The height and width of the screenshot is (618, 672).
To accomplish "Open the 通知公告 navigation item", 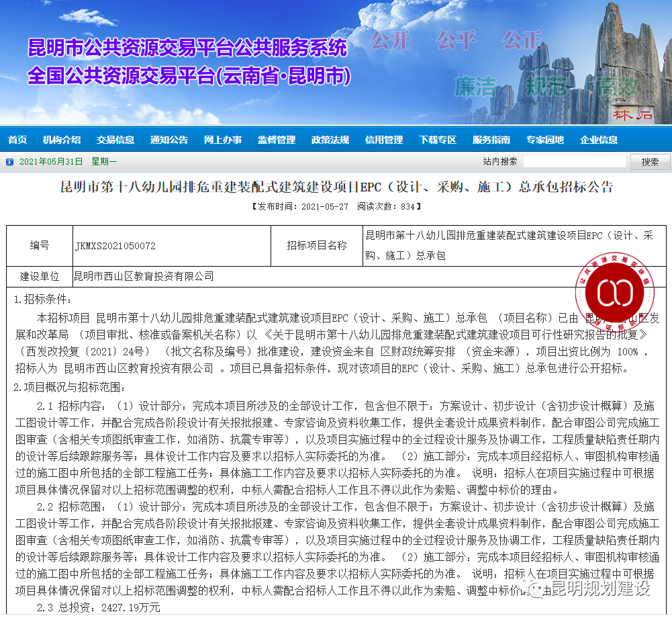I will (x=169, y=140).
